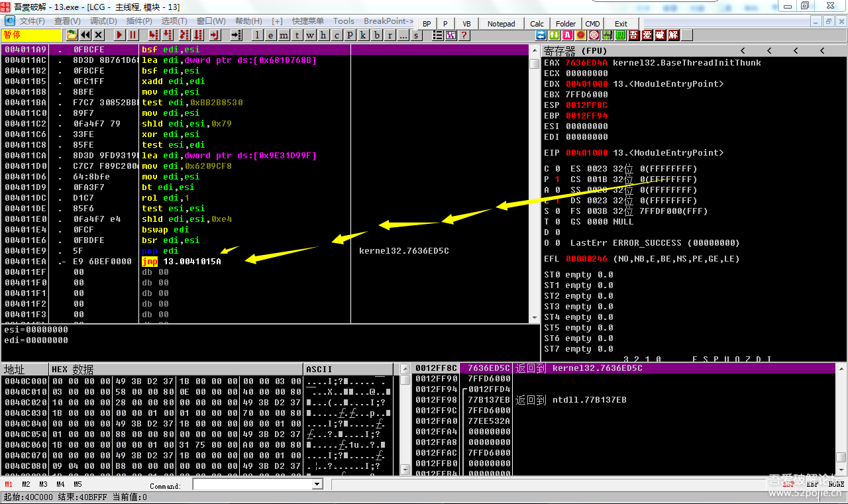Select the 'jmp 13.0041015A' instruction row

point(265,262)
